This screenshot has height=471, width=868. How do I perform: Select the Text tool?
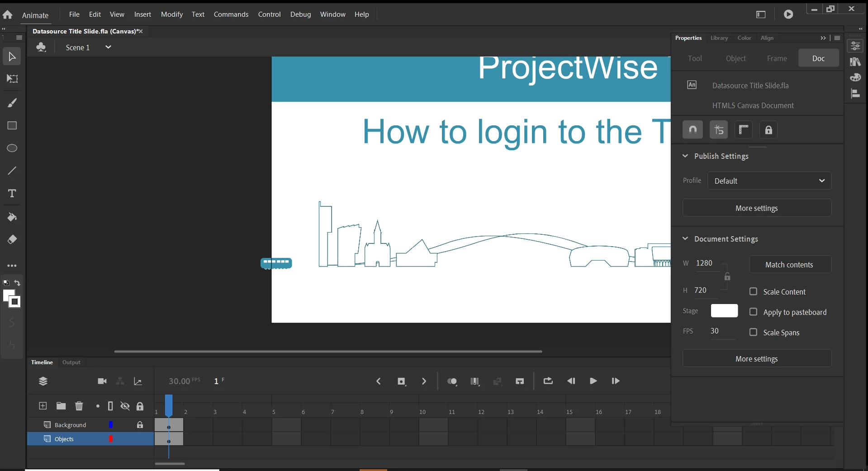click(x=12, y=193)
